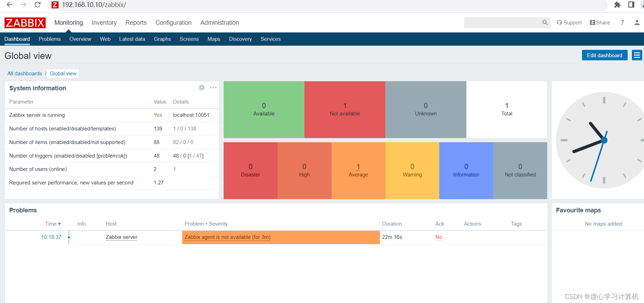Sort problems by the Time column
644x303 pixels.
pos(53,224)
